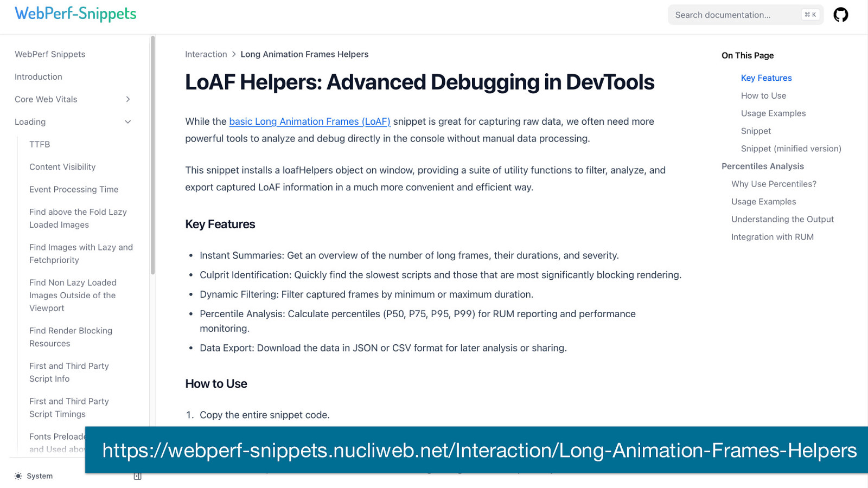The width and height of the screenshot is (868, 488).
Task: Open Introduction from the sidebar
Action: click(x=39, y=77)
